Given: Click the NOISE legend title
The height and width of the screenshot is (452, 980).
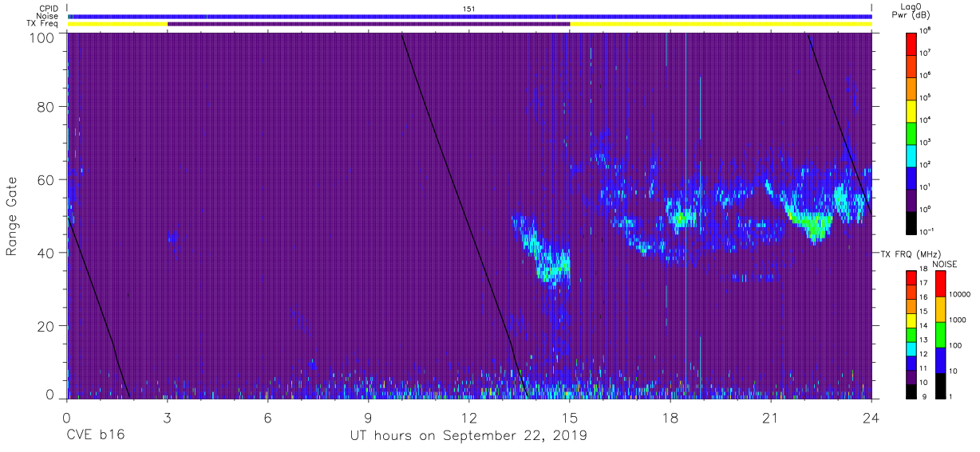Looking at the screenshot, I should pyautogui.click(x=944, y=263).
